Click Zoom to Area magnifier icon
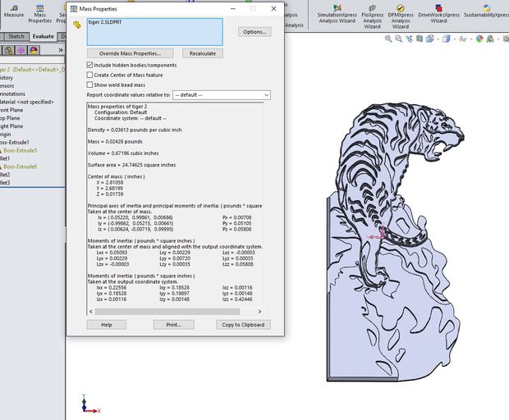Viewport: 509px width, 420px height. click(x=399, y=39)
